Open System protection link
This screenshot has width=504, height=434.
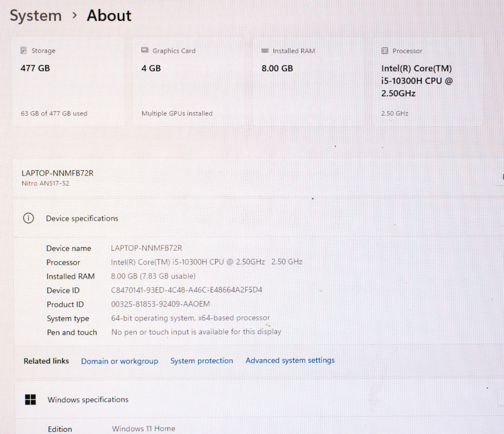click(x=202, y=361)
